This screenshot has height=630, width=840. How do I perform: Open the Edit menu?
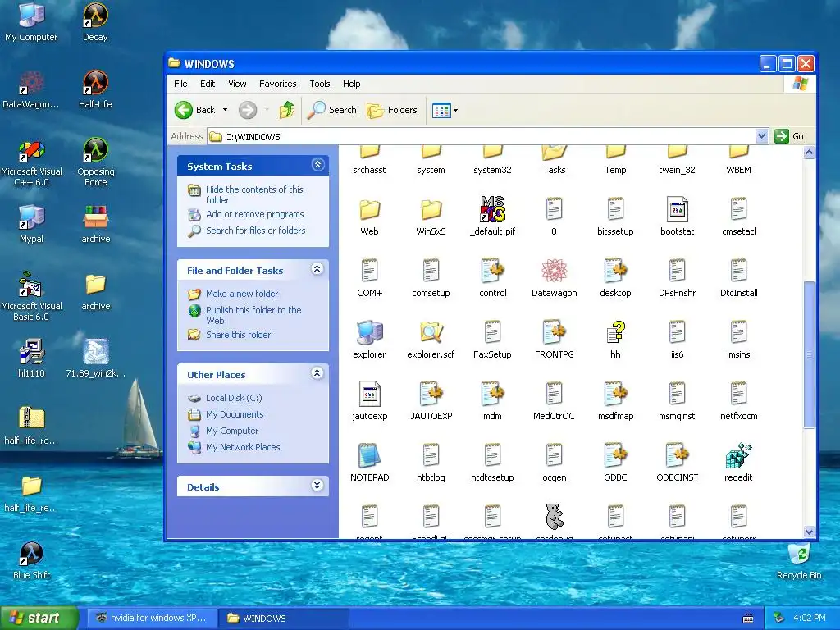pyautogui.click(x=208, y=84)
